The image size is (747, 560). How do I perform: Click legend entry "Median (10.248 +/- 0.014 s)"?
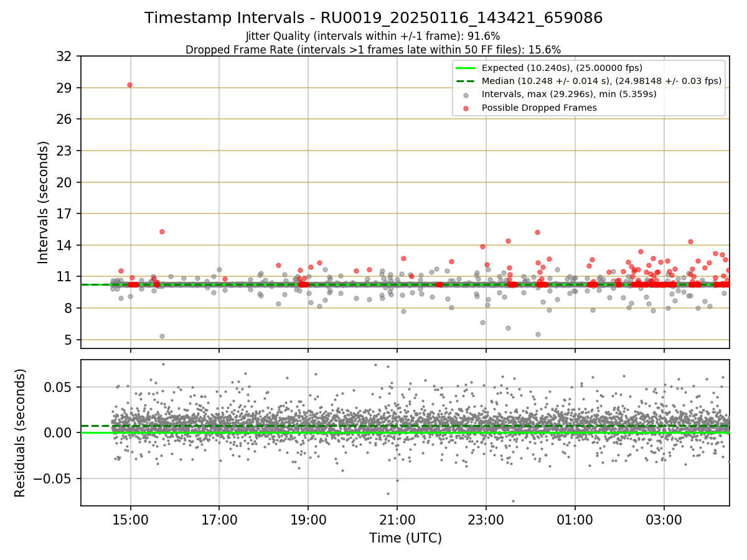601,81
